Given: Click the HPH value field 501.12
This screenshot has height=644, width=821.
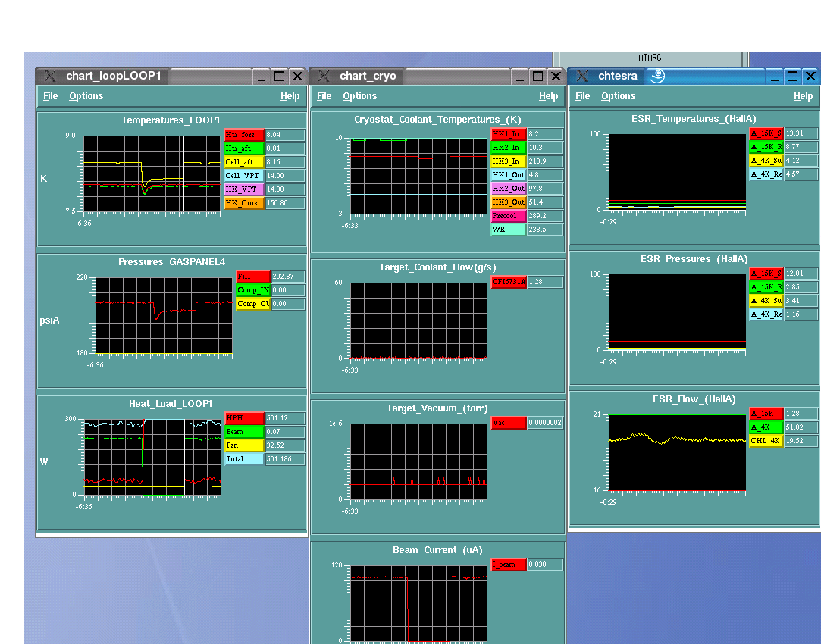Looking at the screenshot, I should pyautogui.click(x=285, y=418).
